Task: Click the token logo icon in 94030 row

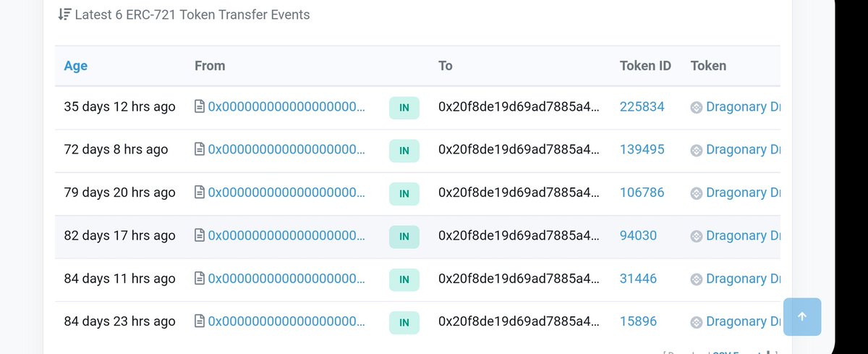Action: [x=697, y=237]
